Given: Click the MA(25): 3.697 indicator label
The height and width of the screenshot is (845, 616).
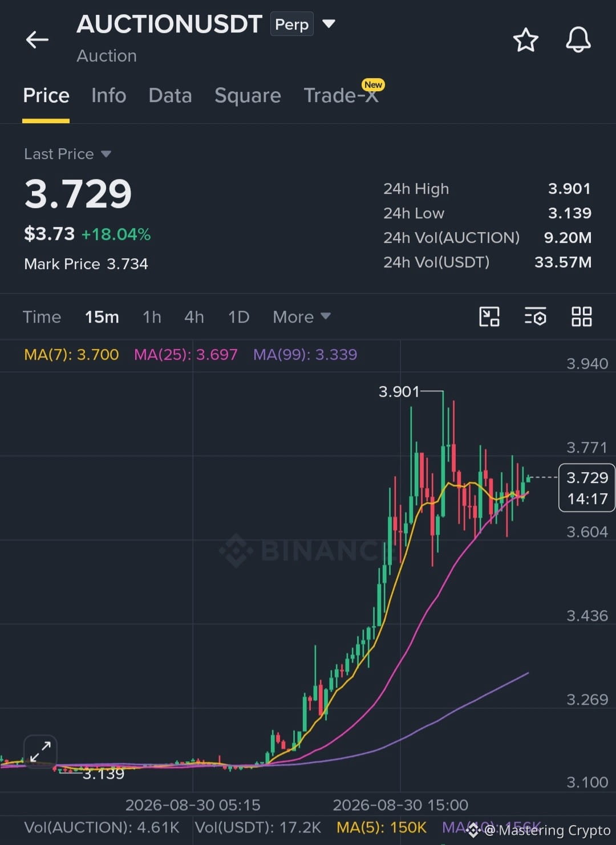Looking at the screenshot, I should (x=185, y=355).
